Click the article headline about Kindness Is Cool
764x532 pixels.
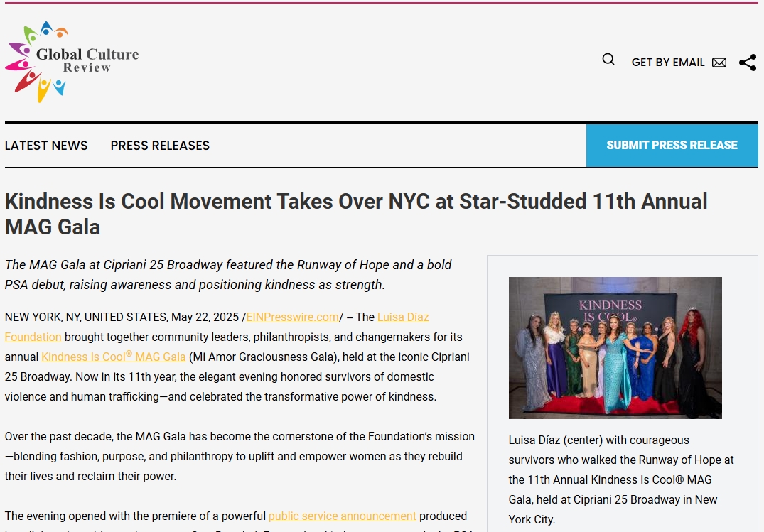356,215
